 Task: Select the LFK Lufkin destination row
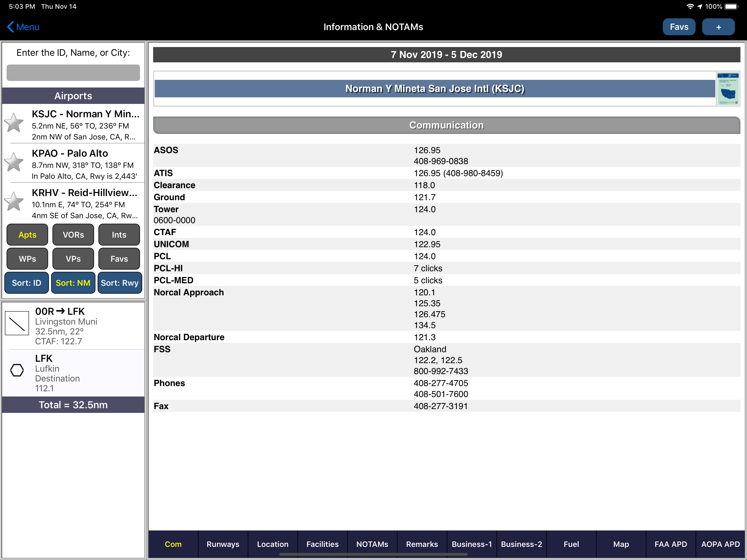(x=73, y=373)
